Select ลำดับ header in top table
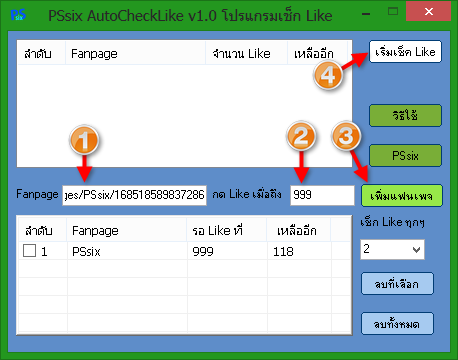The image size is (458, 360). tap(41, 53)
